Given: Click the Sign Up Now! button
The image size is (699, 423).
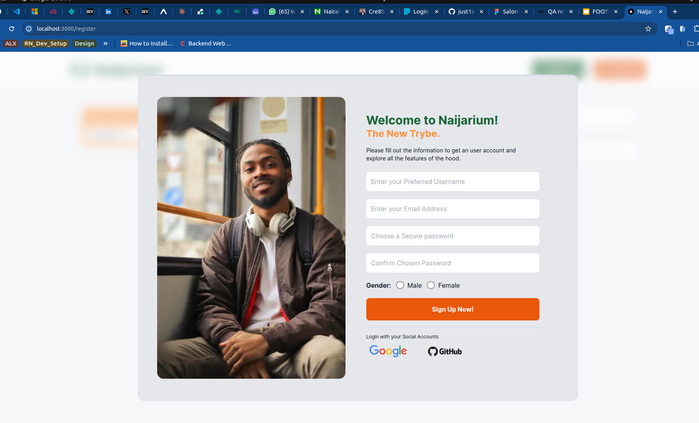Looking at the screenshot, I should click(x=452, y=309).
